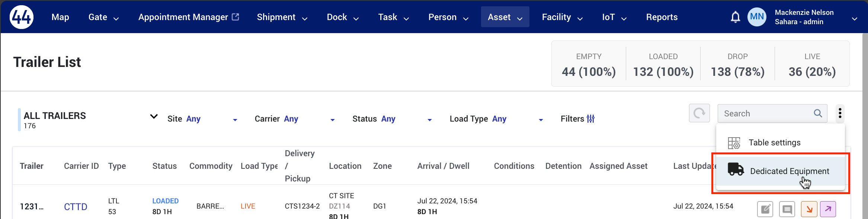The image size is (868, 219).
Task: Click the orange check-in arrow icon
Action: coord(809,209)
